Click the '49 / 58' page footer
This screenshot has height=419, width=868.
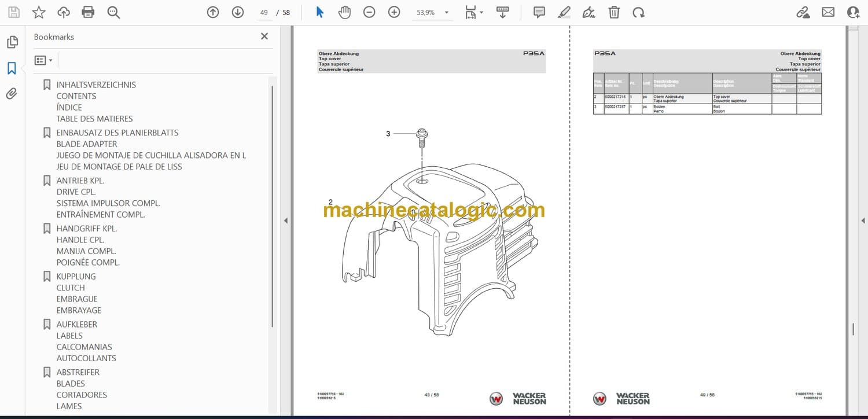(707, 395)
